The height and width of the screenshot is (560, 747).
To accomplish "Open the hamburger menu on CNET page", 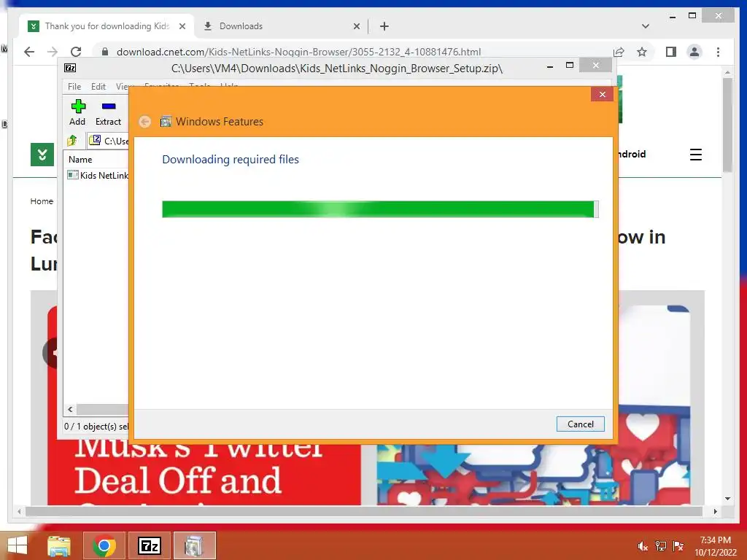I will click(x=695, y=155).
